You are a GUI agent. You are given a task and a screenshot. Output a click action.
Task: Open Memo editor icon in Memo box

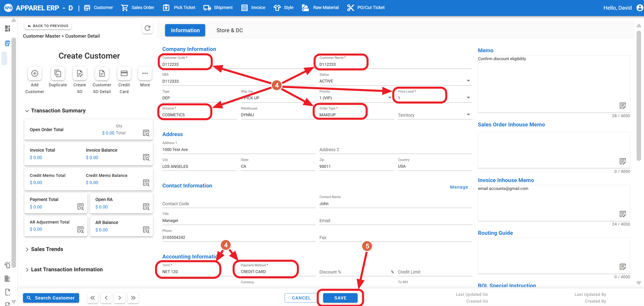click(x=623, y=106)
